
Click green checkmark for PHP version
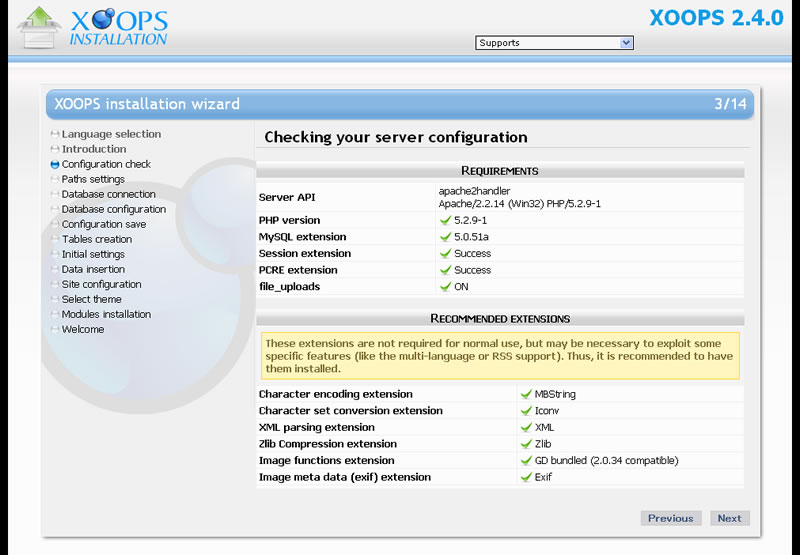coord(445,220)
